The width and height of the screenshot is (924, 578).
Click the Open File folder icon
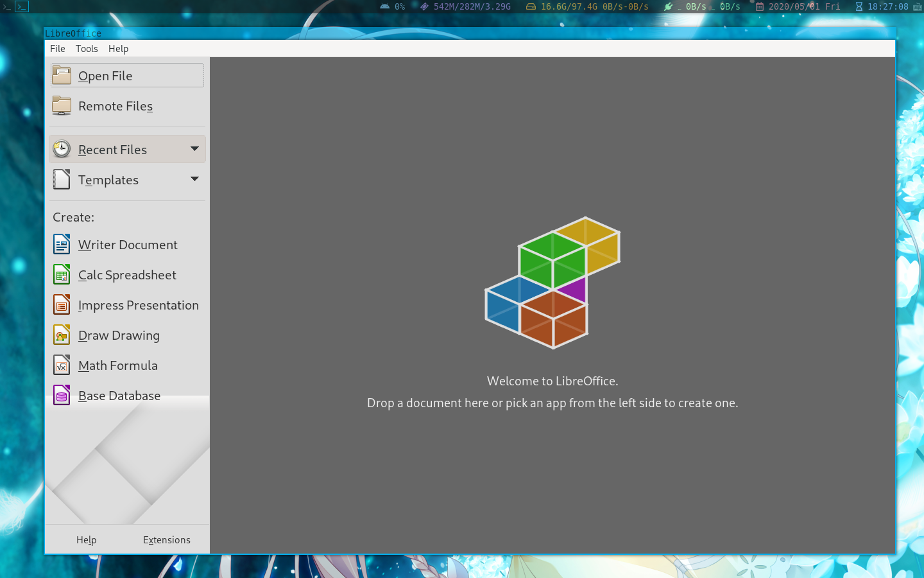(62, 75)
